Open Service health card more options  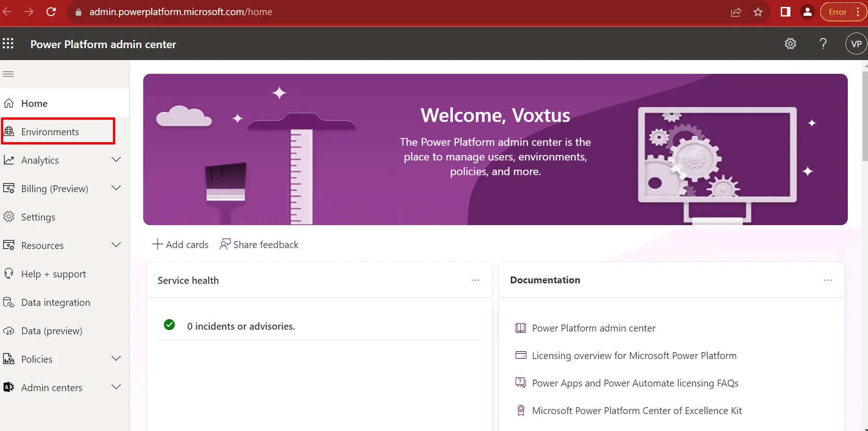[476, 280]
